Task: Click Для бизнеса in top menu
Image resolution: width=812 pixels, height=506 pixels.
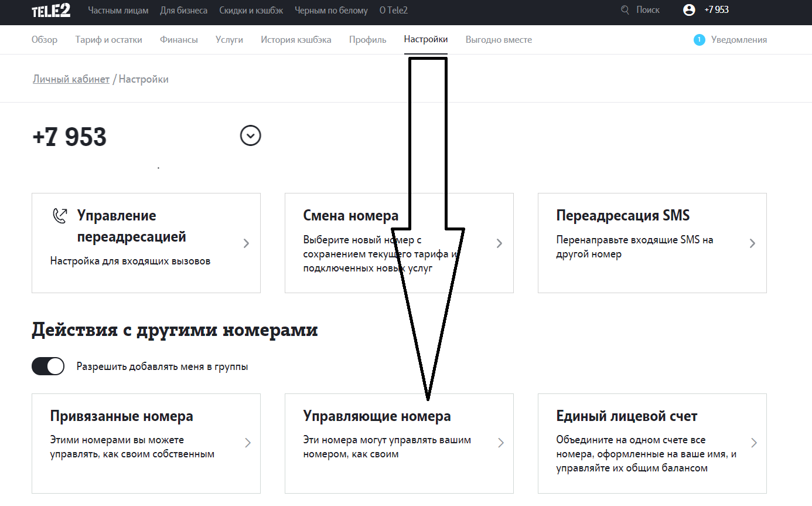Action: click(184, 10)
